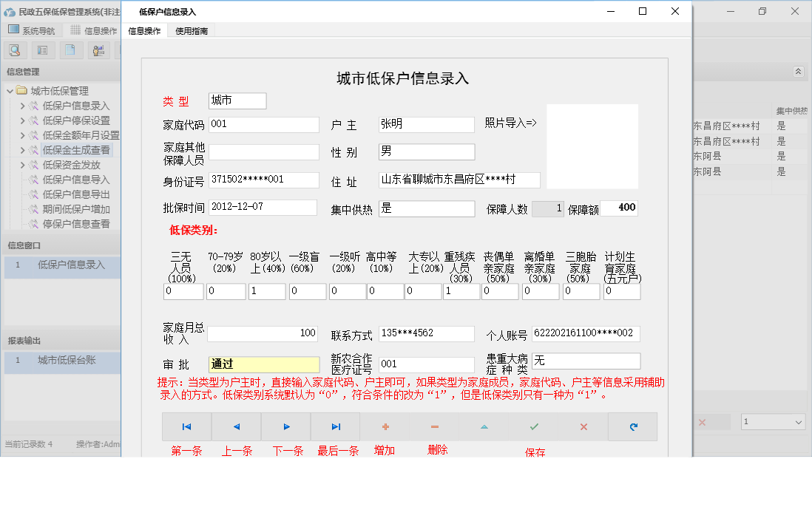
Task: Click the 增加 plus icon to add a record
Action: coord(385,426)
